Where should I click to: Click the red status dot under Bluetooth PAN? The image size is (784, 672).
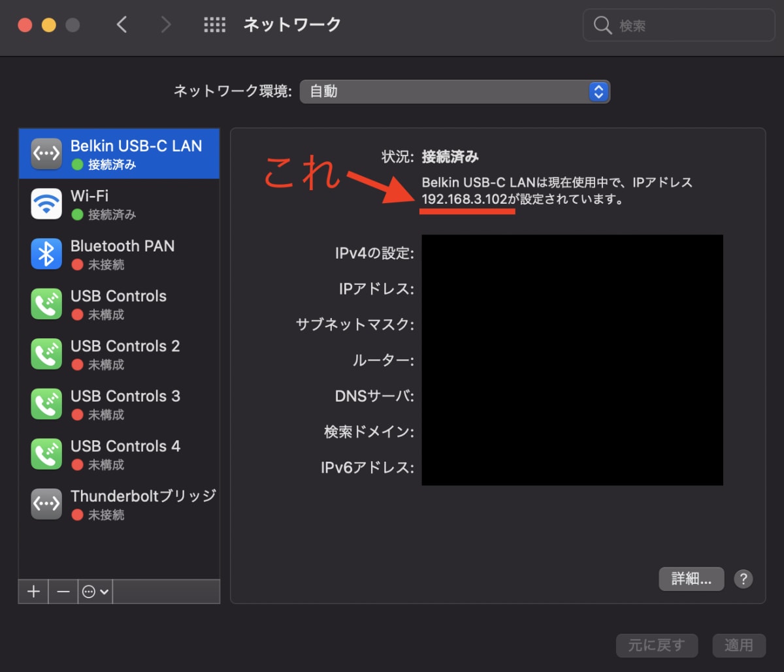(x=77, y=265)
